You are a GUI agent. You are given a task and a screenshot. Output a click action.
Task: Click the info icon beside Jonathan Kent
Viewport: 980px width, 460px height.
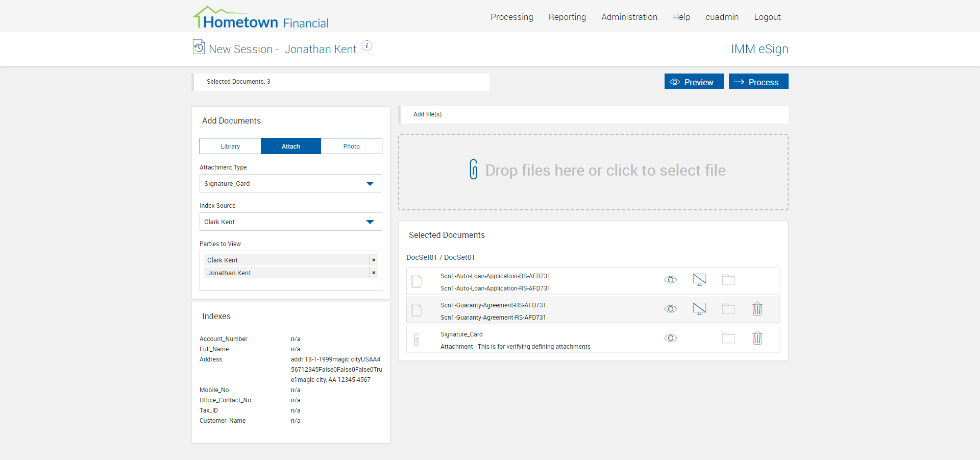point(367,46)
